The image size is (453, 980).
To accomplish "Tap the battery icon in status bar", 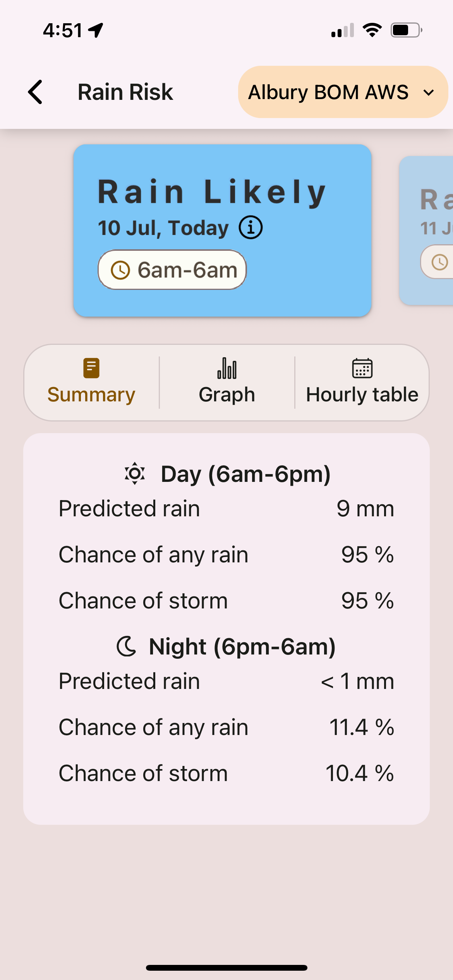I will pos(406,30).
